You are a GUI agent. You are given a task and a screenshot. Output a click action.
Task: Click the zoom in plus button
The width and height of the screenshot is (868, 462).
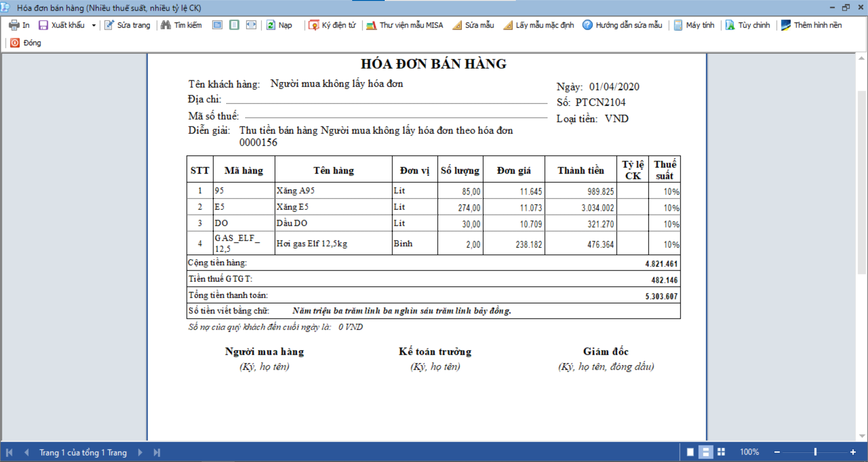click(x=853, y=452)
